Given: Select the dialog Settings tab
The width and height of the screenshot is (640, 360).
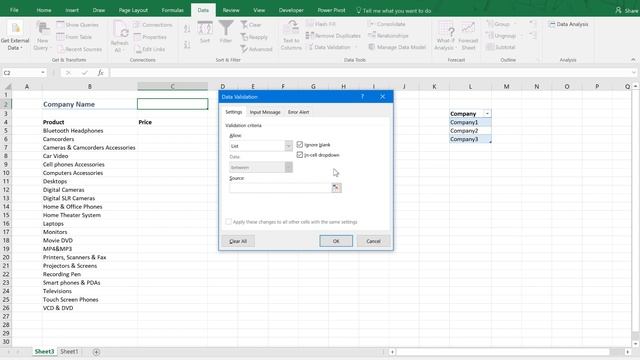Looking at the screenshot, I should [233, 112].
